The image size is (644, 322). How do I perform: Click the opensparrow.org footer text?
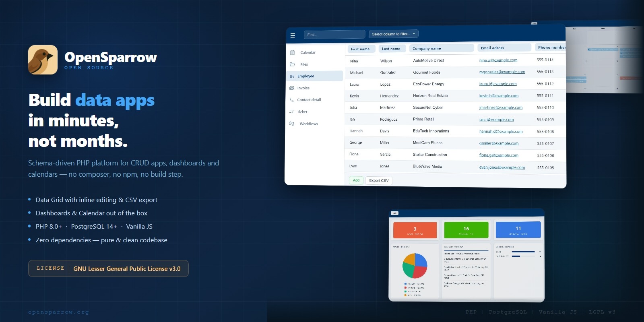pos(58,312)
